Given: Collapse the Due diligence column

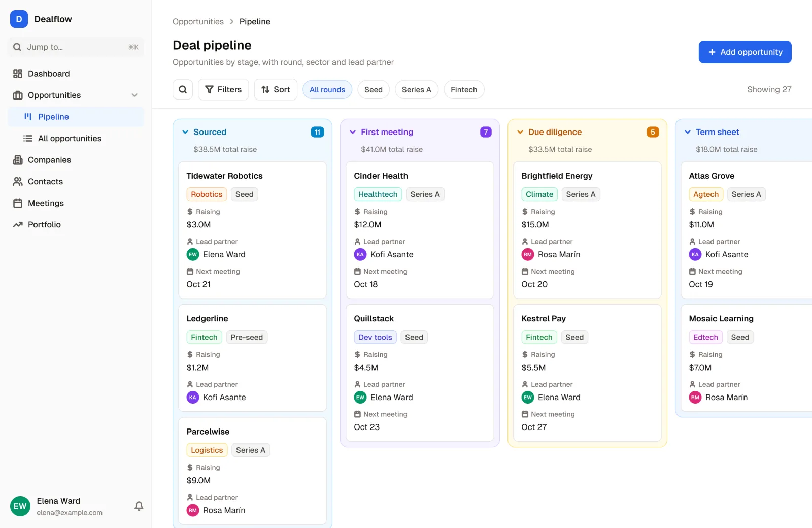Looking at the screenshot, I should click(x=520, y=132).
